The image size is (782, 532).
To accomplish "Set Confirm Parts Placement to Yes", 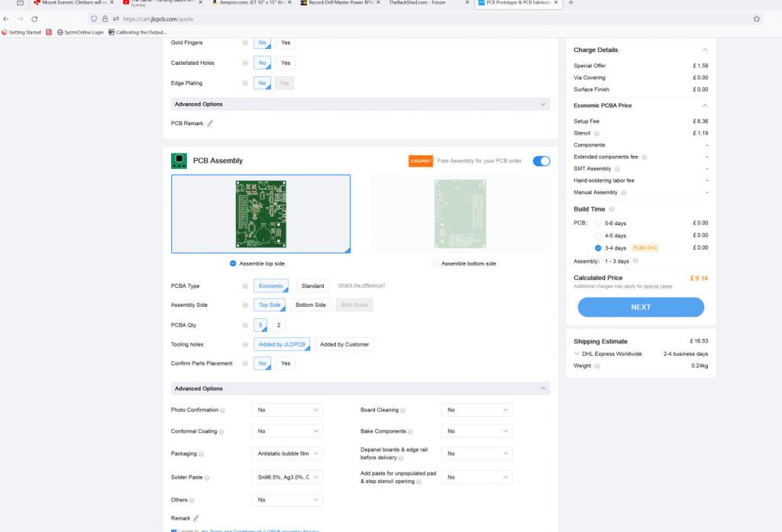I will pyautogui.click(x=286, y=363).
